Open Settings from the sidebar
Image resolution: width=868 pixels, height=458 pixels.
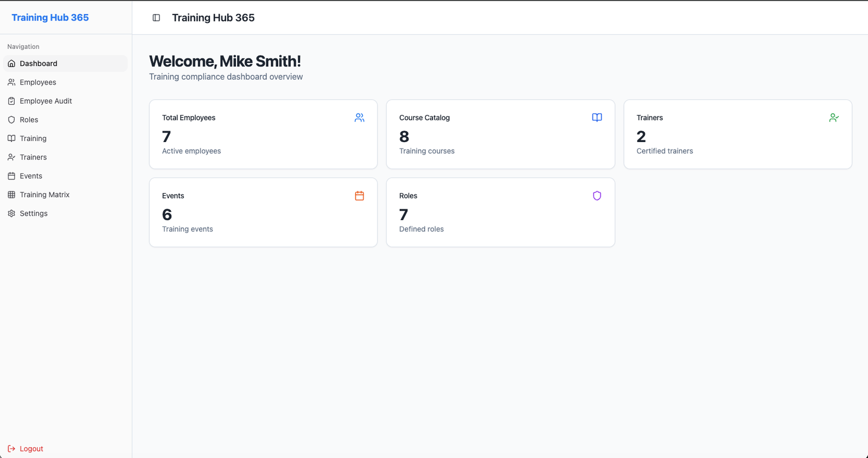[x=66, y=214]
